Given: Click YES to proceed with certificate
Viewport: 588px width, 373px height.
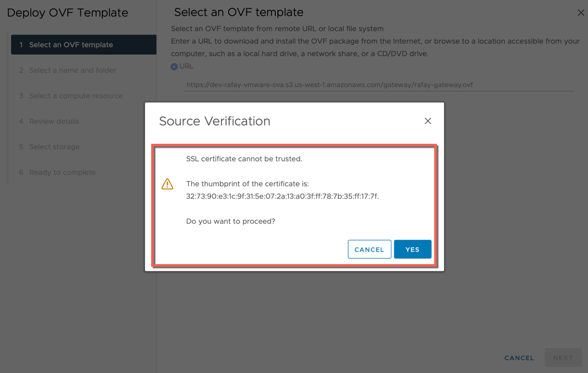Looking at the screenshot, I should coord(412,250).
